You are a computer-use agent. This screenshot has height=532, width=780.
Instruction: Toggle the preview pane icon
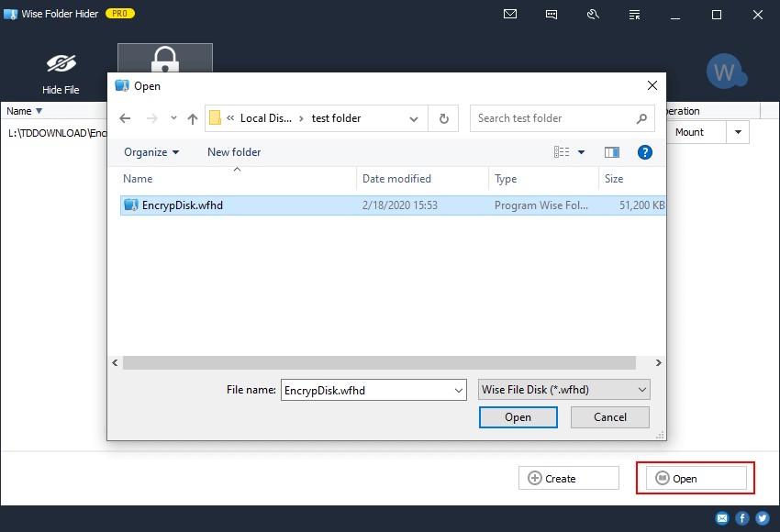tap(612, 152)
